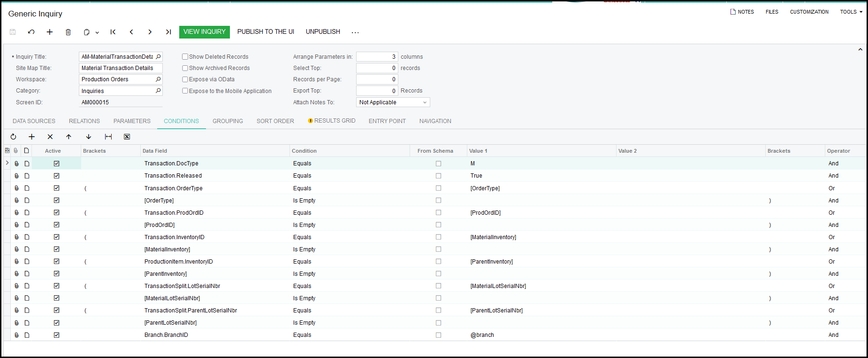This screenshot has width=868, height=358.
Task: Export conditions grid to Excel
Action: (127, 137)
